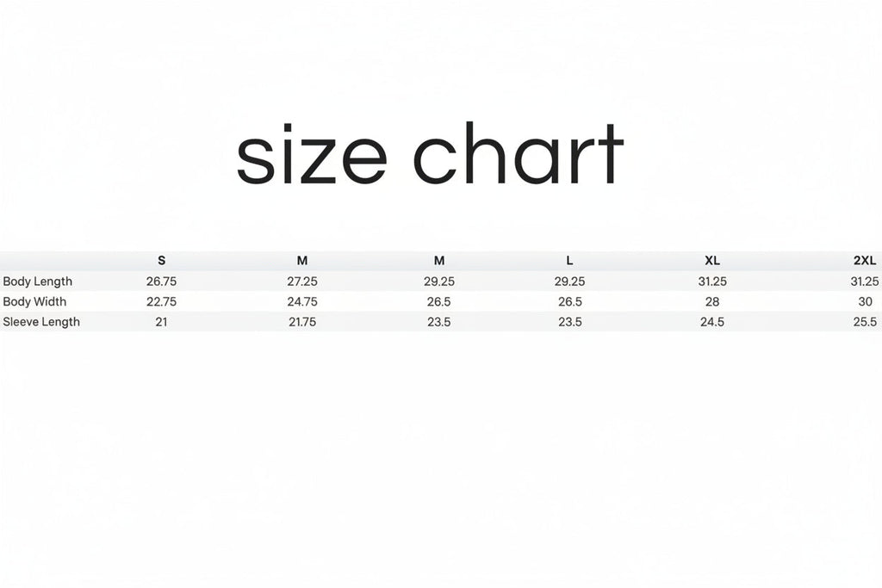The height and width of the screenshot is (588, 882).
Task: Click the 29.25 value under L column
Action: click(x=569, y=282)
